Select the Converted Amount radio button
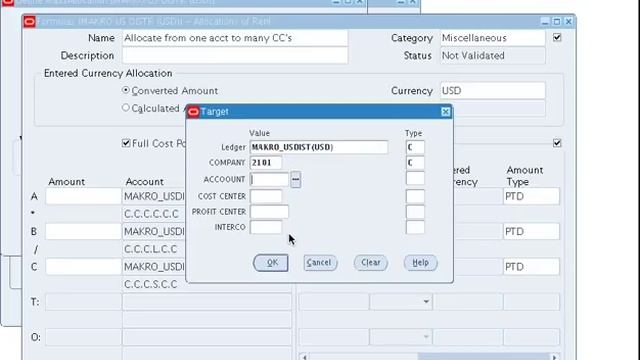Viewport: 640px width, 360px height. tap(126, 90)
